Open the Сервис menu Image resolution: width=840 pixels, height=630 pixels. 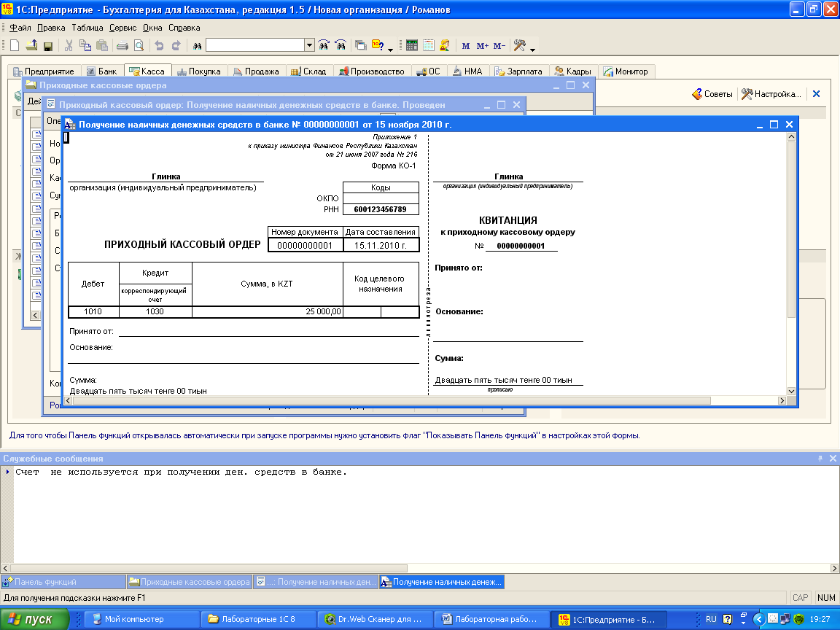point(122,28)
